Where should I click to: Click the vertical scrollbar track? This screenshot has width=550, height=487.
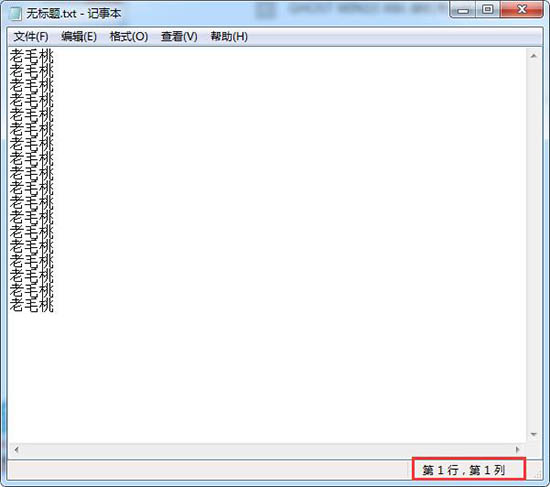[534, 246]
